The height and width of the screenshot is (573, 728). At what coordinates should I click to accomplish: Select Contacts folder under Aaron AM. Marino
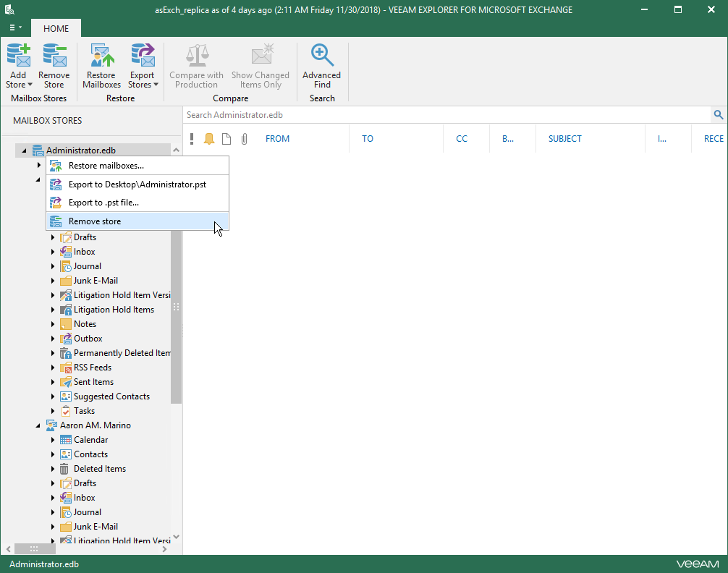coord(90,454)
